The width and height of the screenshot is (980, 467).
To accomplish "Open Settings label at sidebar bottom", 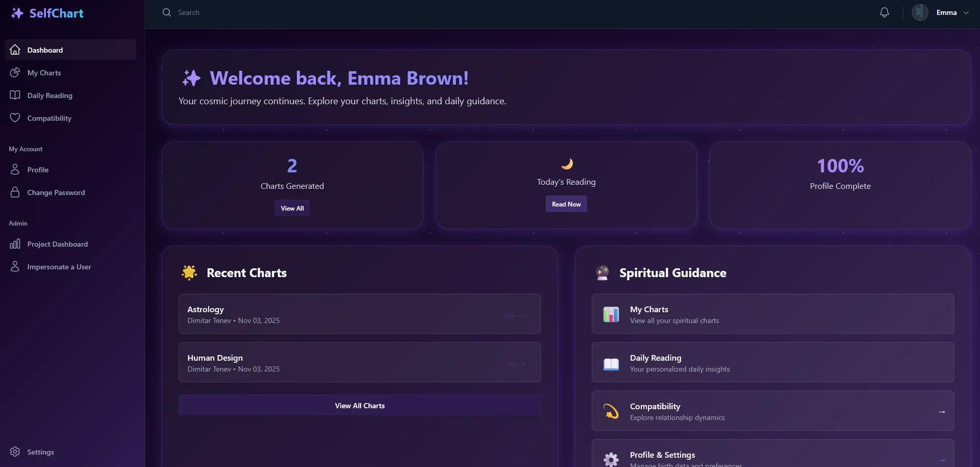I will (41, 452).
